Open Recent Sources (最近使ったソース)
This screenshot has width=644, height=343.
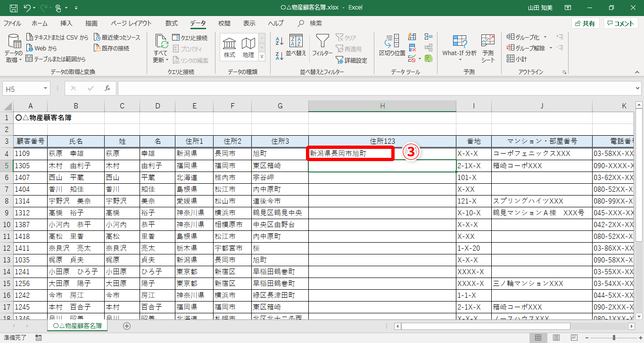pyautogui.click(x=117, y=37)
